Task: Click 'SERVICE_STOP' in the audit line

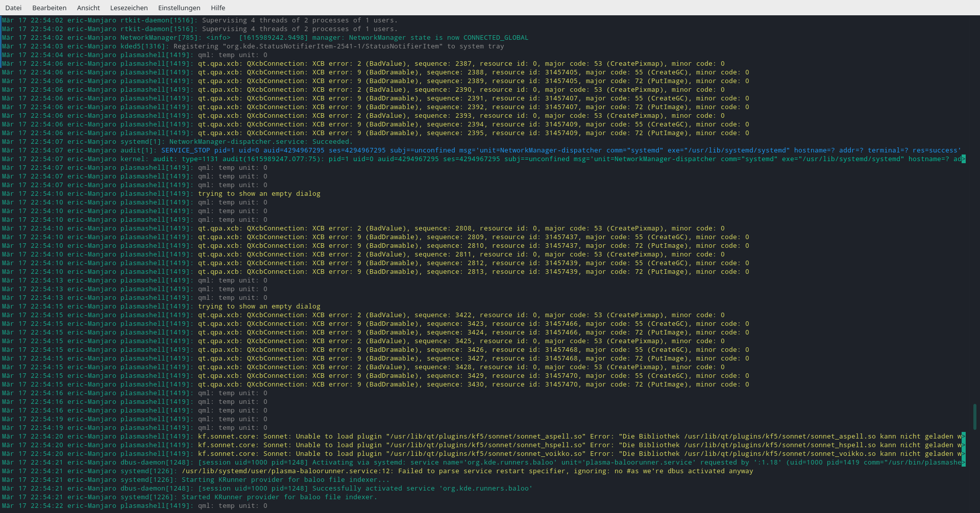Action: coord(186,150)
